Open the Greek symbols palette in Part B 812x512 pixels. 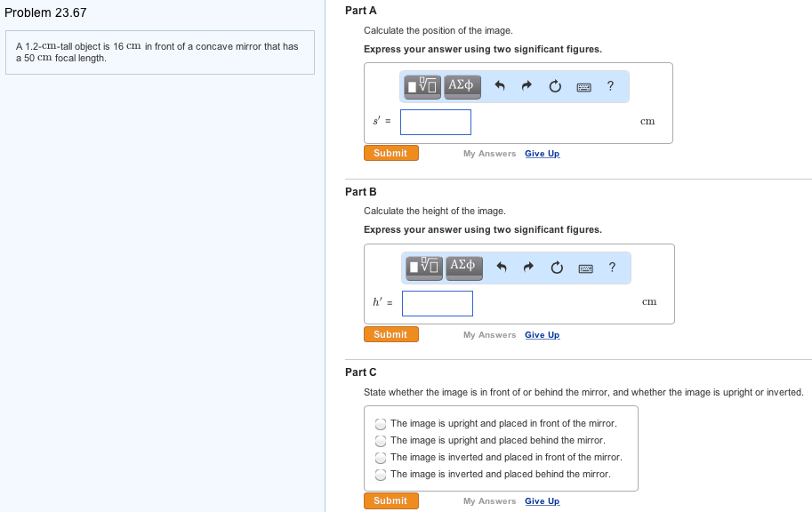point(463,267)
